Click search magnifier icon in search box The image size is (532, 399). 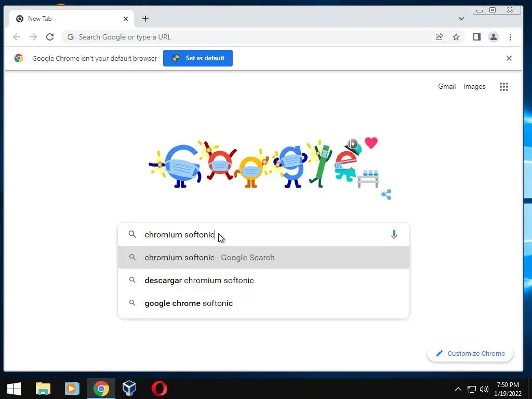(x=132, y=234)
